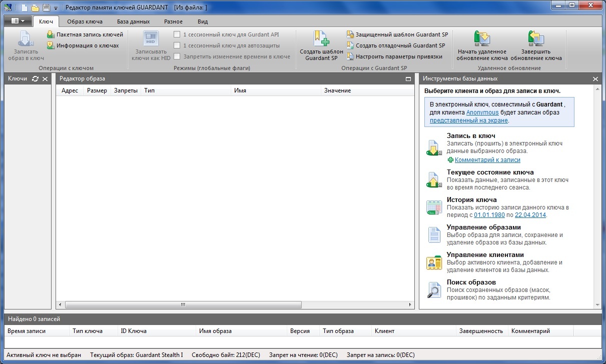Click the Комментарий к записи link
606x364 pixels.
point(487,160)
